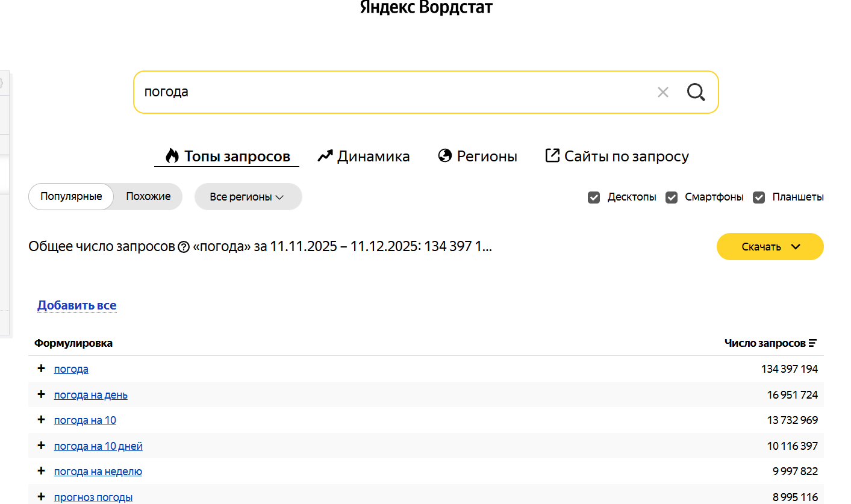Screen dimensions: 851x504
Task: Open the Динамика tab
Action: [364, 157]
